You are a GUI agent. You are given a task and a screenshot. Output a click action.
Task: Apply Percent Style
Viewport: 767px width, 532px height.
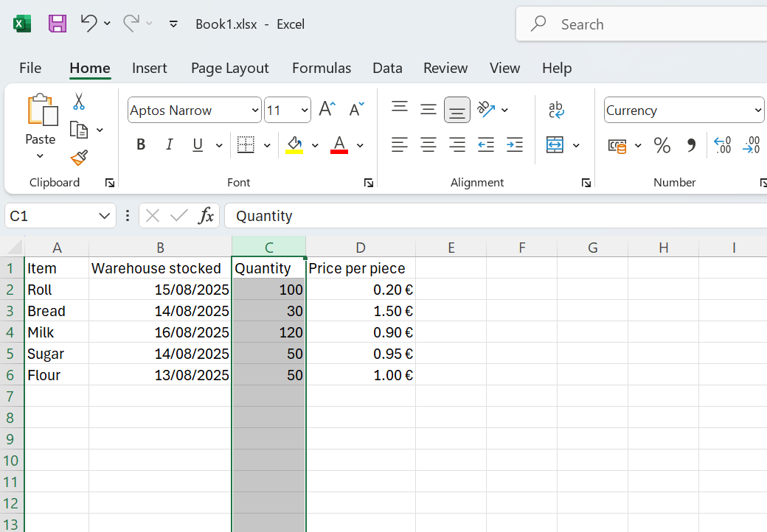(x=662, y=145)
